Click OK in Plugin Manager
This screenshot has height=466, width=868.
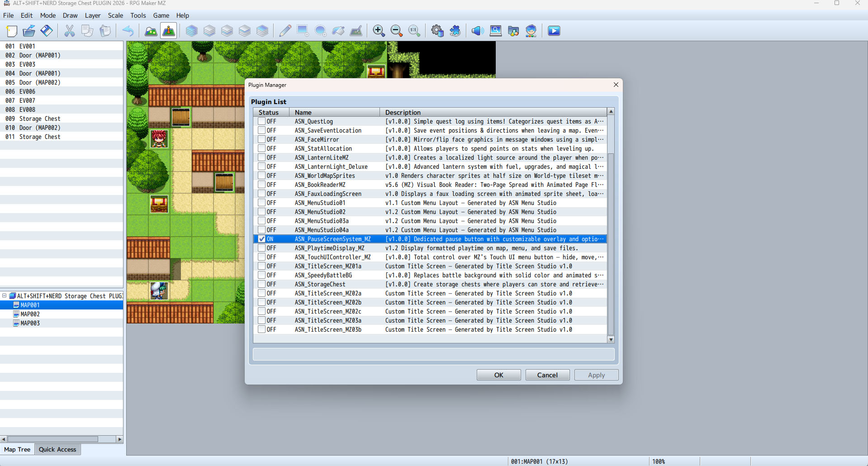point(498,375)
